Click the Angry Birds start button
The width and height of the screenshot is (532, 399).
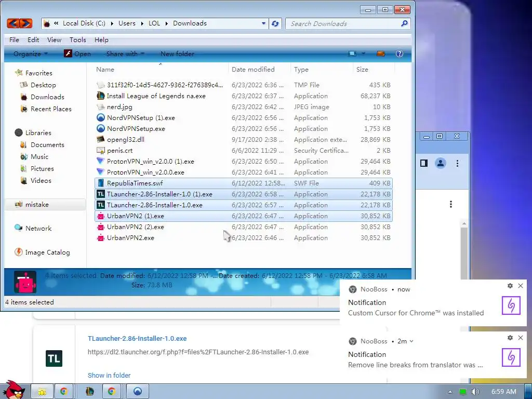pyautogui.click(x=13, y=390)
